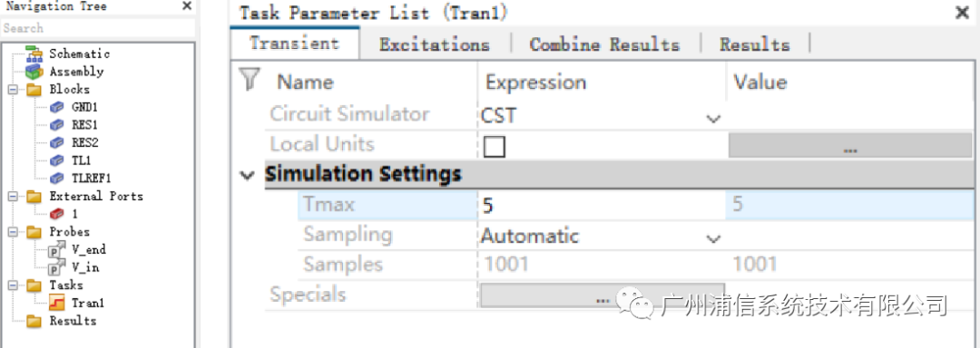
Task: Click the filter funnel icon
Action: point(250,80)
